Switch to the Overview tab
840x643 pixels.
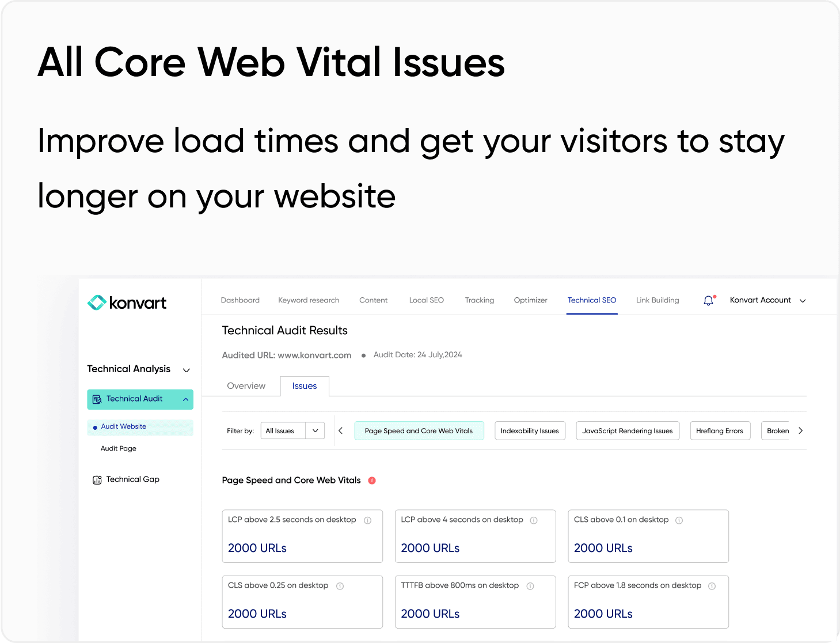click(x=246, y=385)
